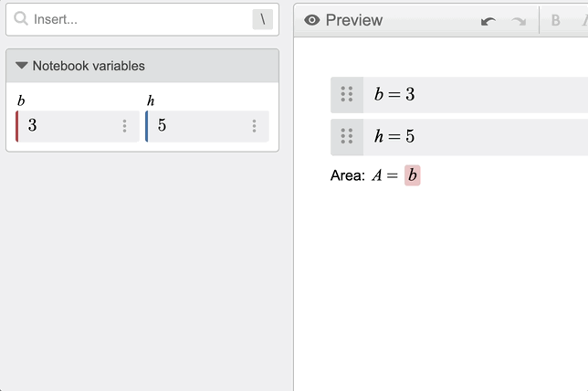Screen dimensions: 588x391
Task: Click the redo arrow icon
Action: [519, 21]
